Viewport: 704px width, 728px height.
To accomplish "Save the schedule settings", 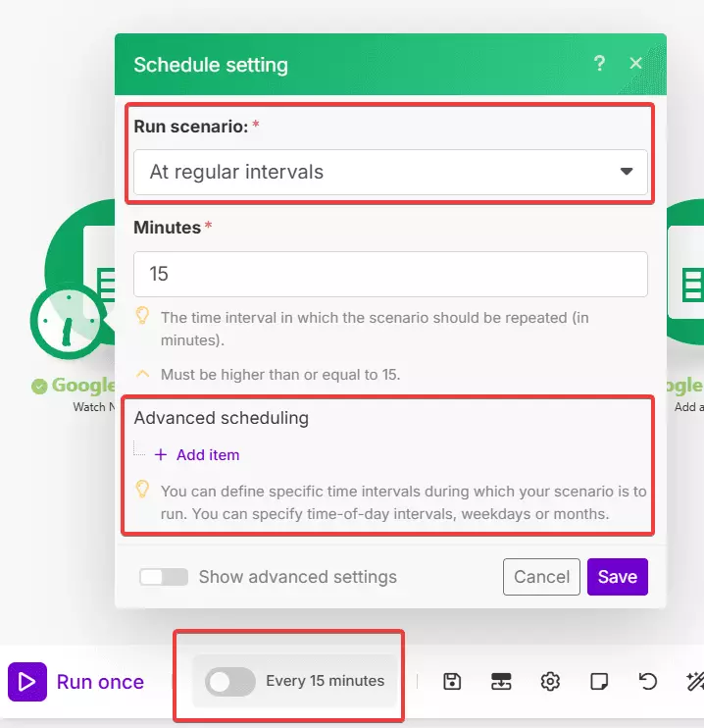I will 617,577.
